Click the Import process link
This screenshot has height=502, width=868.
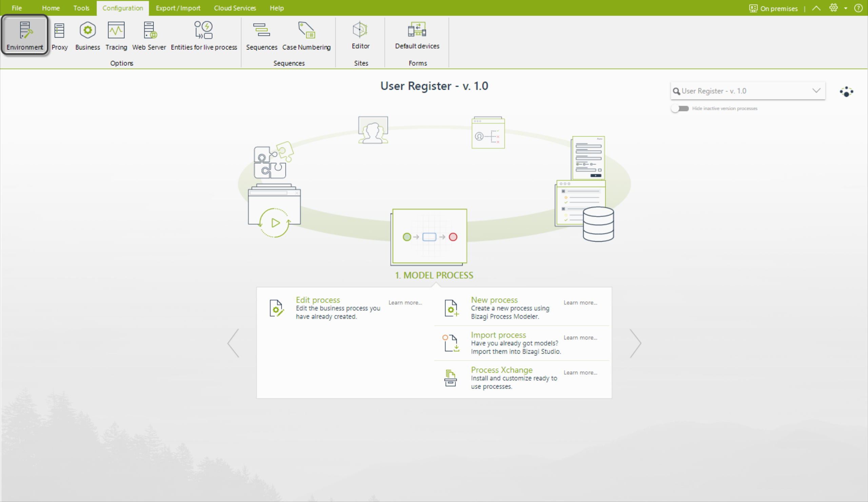coord(498,335)
